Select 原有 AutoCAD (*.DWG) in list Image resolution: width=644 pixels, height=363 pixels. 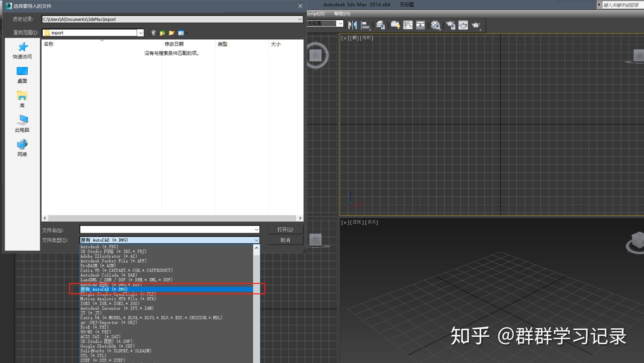167,289
